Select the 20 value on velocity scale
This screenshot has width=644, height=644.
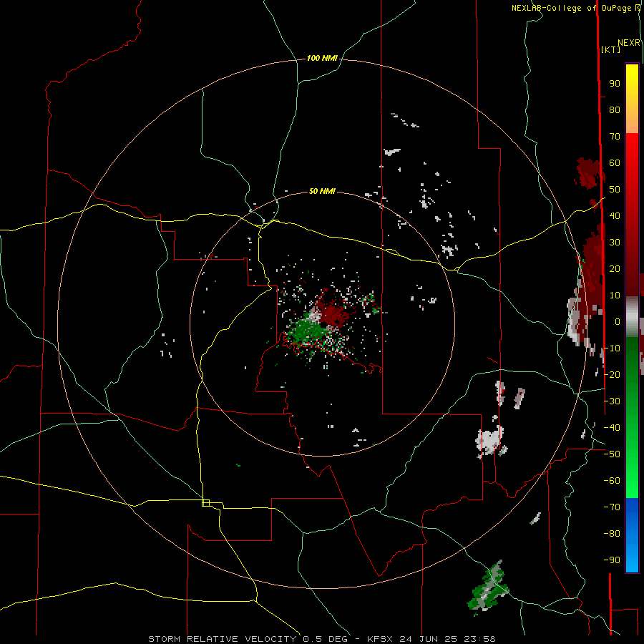click(x=615, y=269)
